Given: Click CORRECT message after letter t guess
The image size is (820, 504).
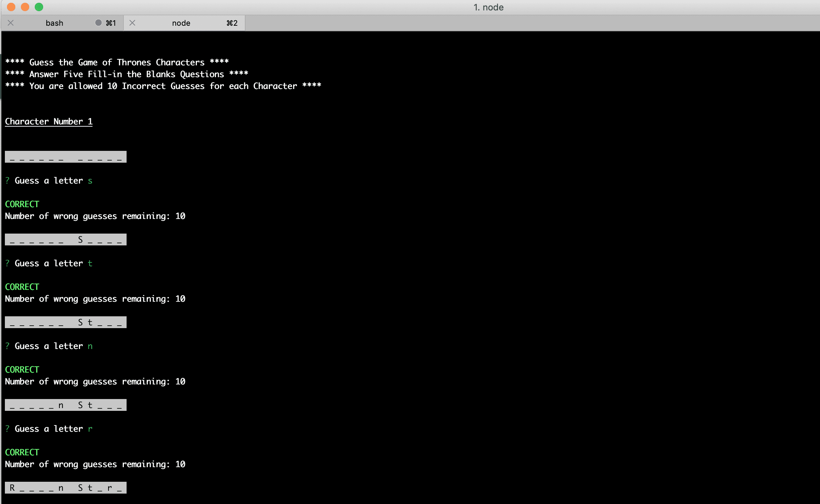Looking at the screenshot, I should tap(22, 287).
